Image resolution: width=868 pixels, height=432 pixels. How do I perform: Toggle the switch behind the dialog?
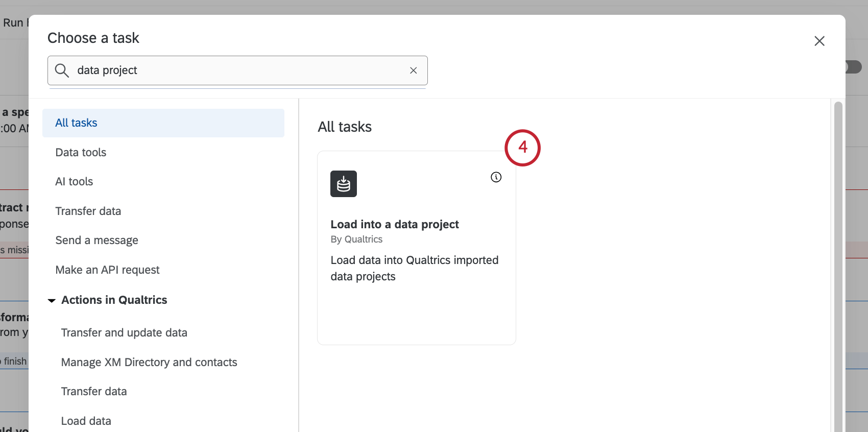tap(855, 67)
